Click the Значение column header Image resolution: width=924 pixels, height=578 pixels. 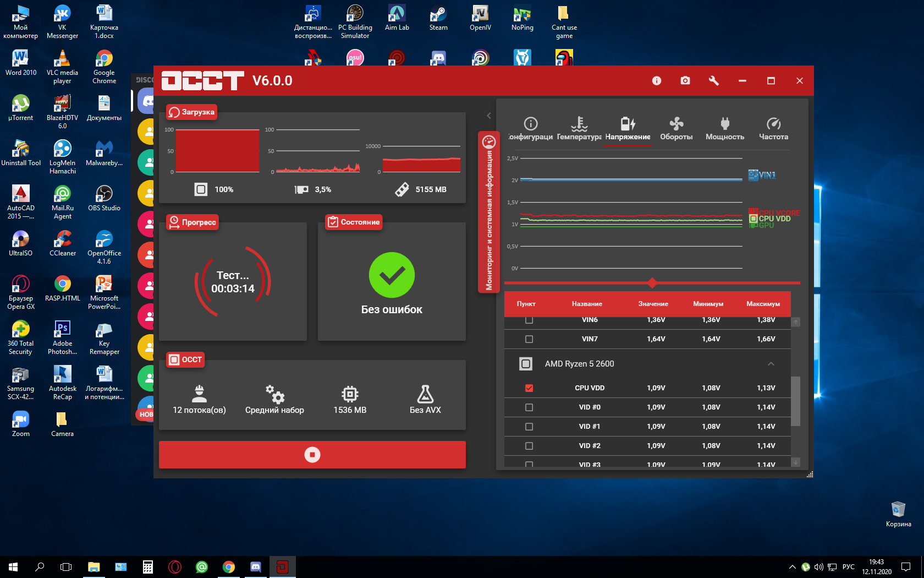[653, 304]
